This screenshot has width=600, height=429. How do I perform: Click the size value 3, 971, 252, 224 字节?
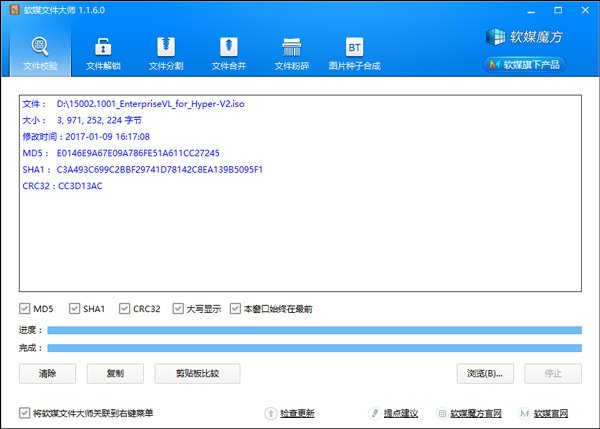(x=99, y=120)
